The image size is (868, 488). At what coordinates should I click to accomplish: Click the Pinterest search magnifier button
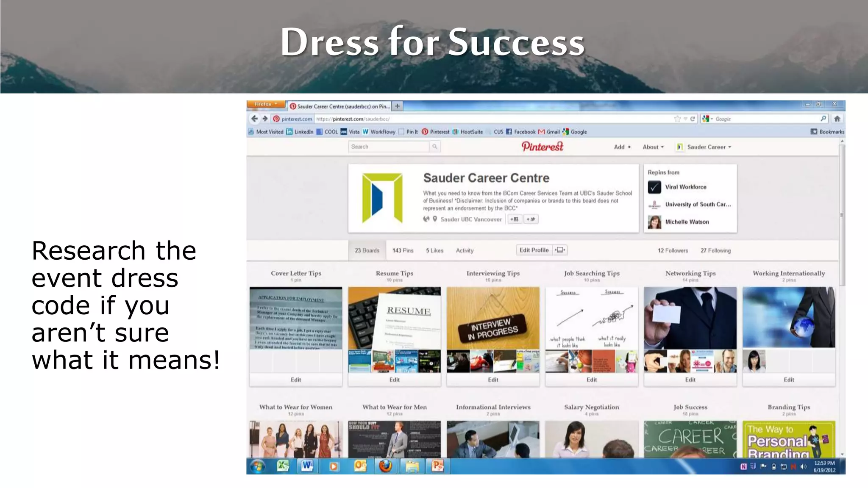(435, 147)
